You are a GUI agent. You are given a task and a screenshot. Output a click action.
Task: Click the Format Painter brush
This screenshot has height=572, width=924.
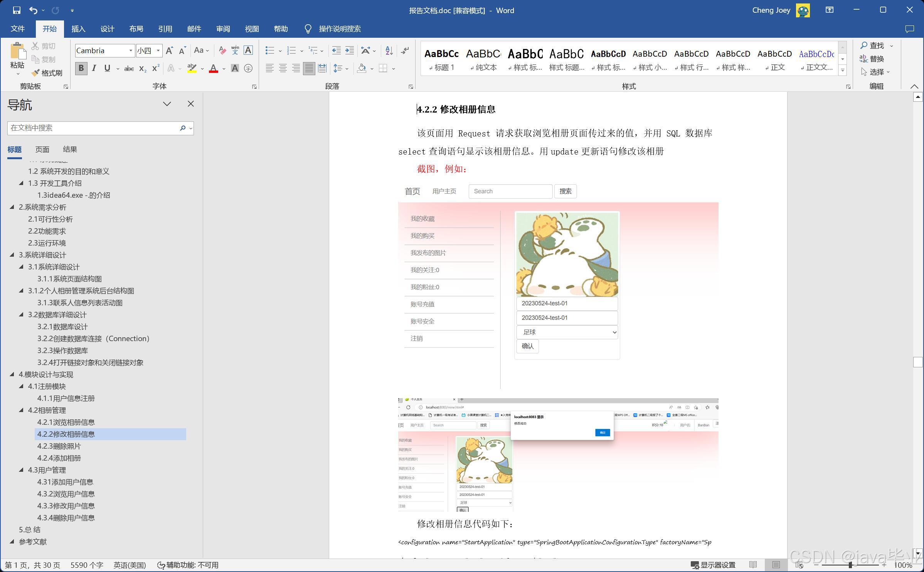tap(47, 73)
